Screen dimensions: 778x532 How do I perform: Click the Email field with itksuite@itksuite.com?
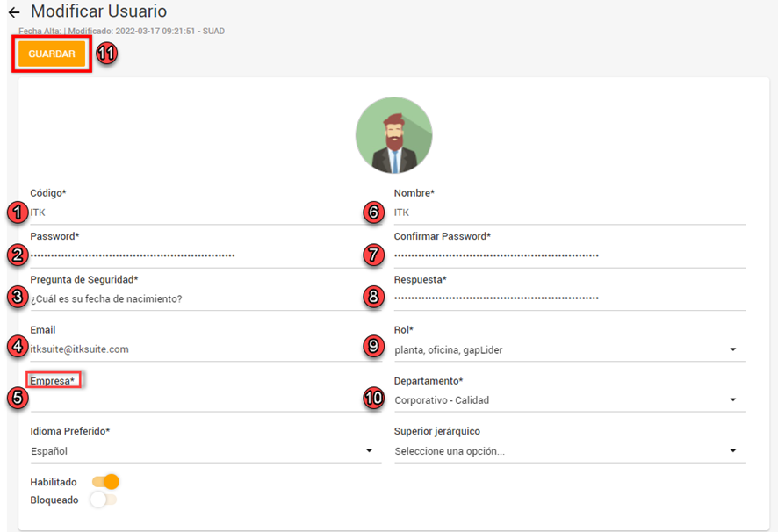(202, 349)
